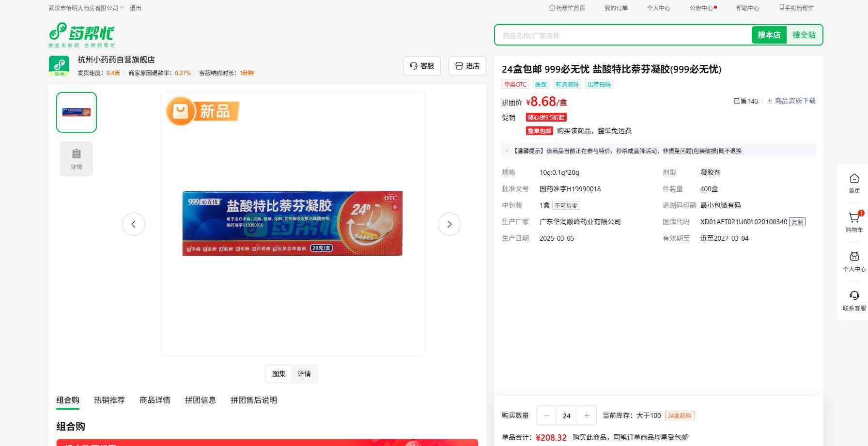Open the 详情 icon under thumbnail

77,159
